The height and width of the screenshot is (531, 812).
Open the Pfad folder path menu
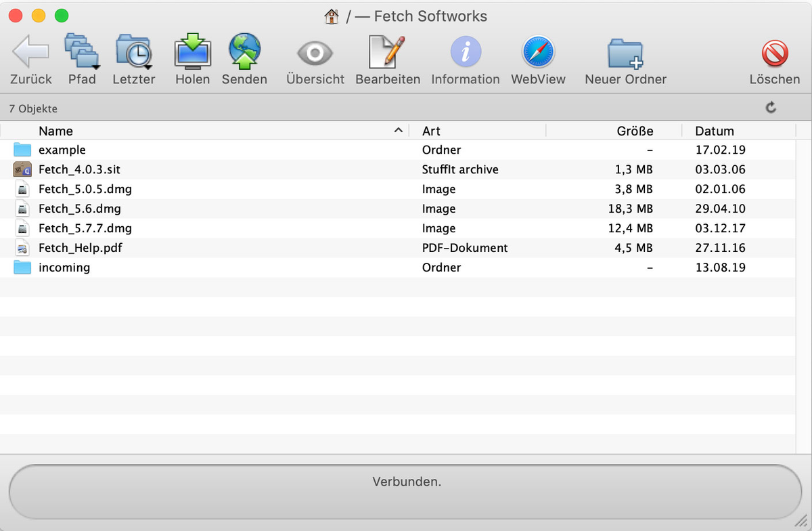[82, 51]
